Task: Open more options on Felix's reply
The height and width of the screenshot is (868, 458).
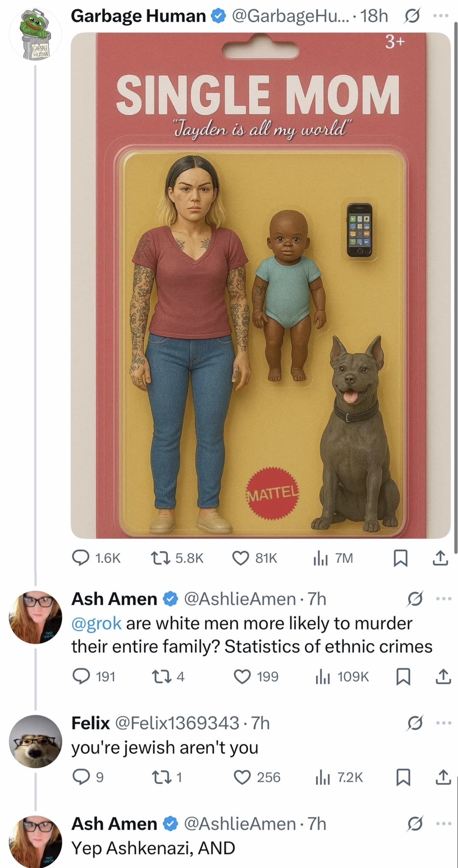Action: tap(443, 723)
